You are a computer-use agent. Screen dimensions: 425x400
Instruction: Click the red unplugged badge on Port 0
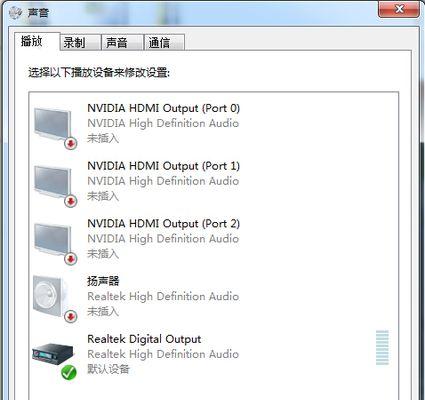click(71, 143)
